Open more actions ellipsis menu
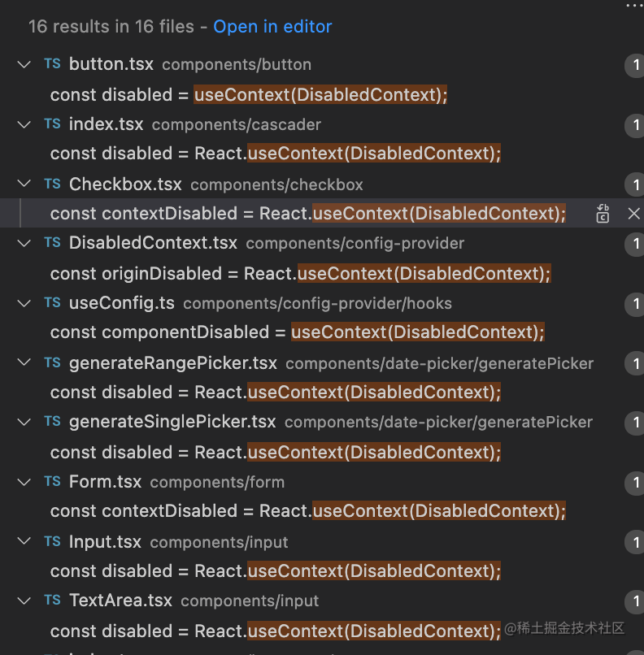Image resolution: width=644 pixels, height=655 pixels. (x=634, y=6)
